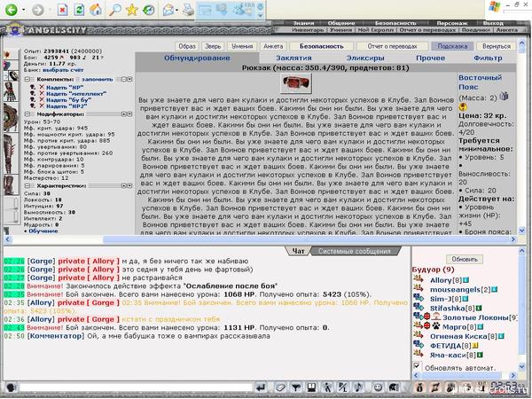This screenshot has width=532, height=399.
Task: Switch to Системные сообщения chat tab
Action: coord(355,252)
